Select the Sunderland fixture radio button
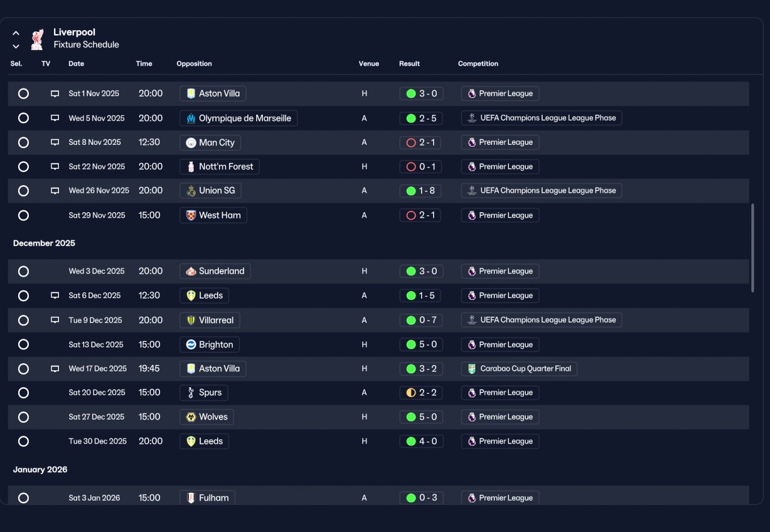 click(x=23, y=271)
